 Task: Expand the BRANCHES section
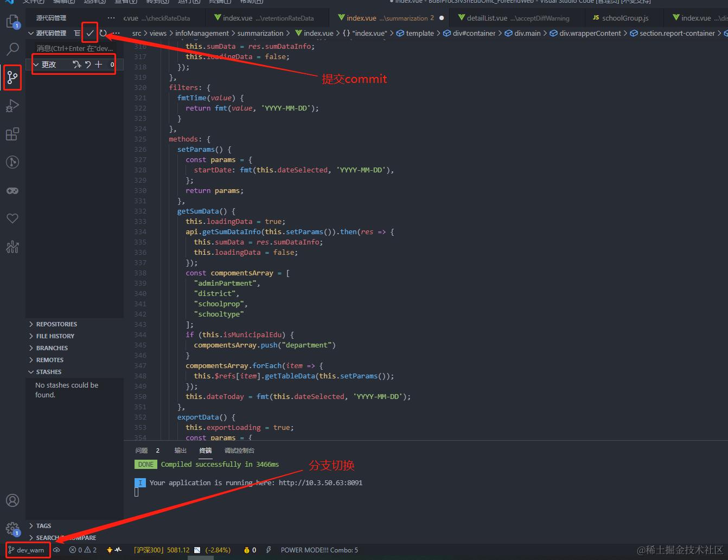[x=52, y=348]
